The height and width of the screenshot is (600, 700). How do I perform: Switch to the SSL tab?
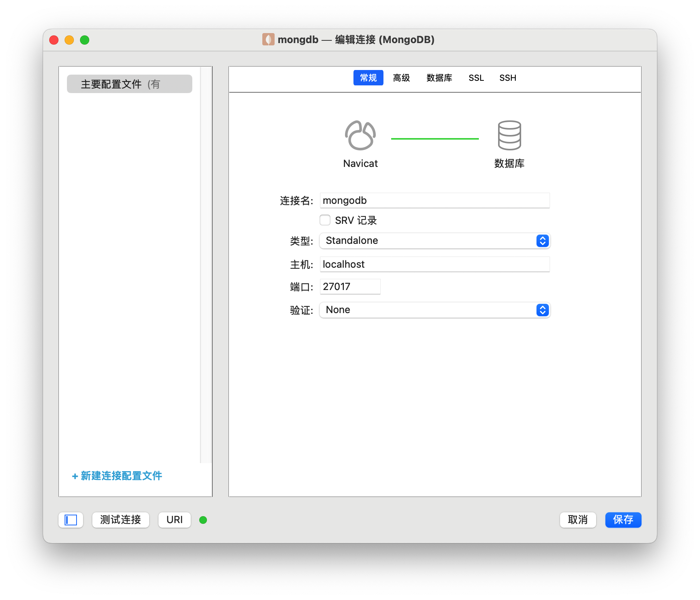click(476, 78)
